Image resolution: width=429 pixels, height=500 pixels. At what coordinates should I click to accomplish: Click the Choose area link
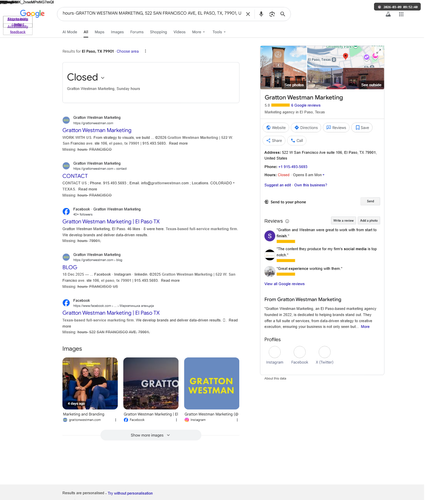point(129,52)
